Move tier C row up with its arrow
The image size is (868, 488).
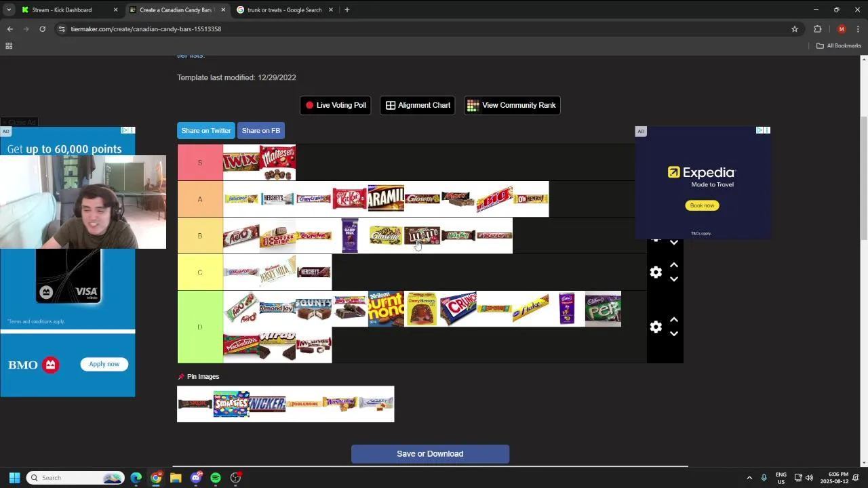pos(674,265)
